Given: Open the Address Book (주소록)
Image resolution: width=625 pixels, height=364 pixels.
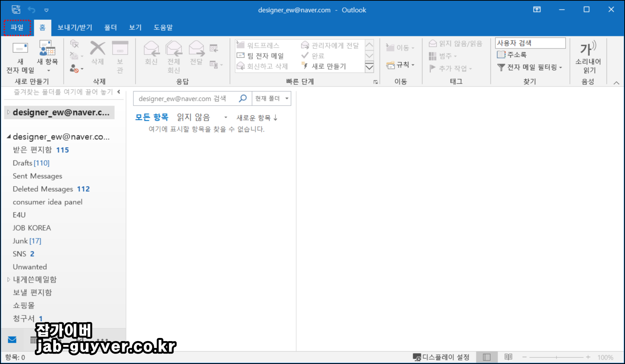Looking at the screenshot, I should coord(512,55).
